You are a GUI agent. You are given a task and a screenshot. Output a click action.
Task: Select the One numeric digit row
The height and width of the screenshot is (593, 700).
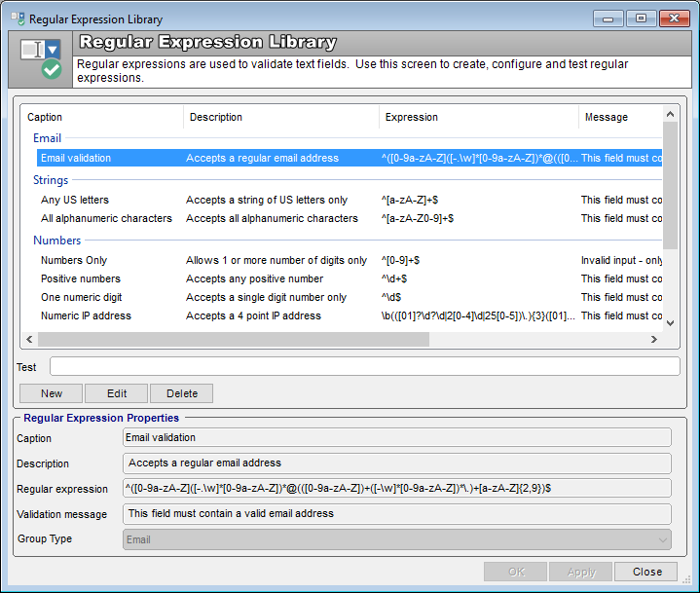tap(350, 297)
